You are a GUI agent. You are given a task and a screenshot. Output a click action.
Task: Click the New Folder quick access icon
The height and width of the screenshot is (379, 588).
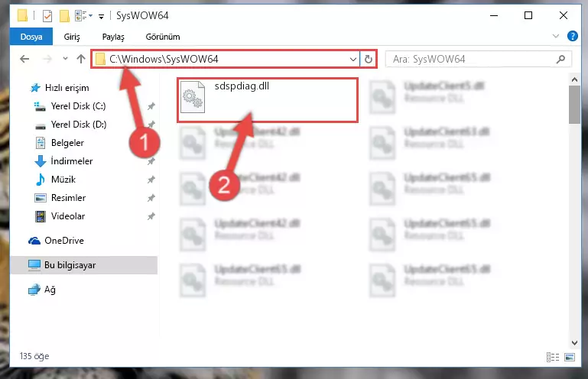coord(64,16)
